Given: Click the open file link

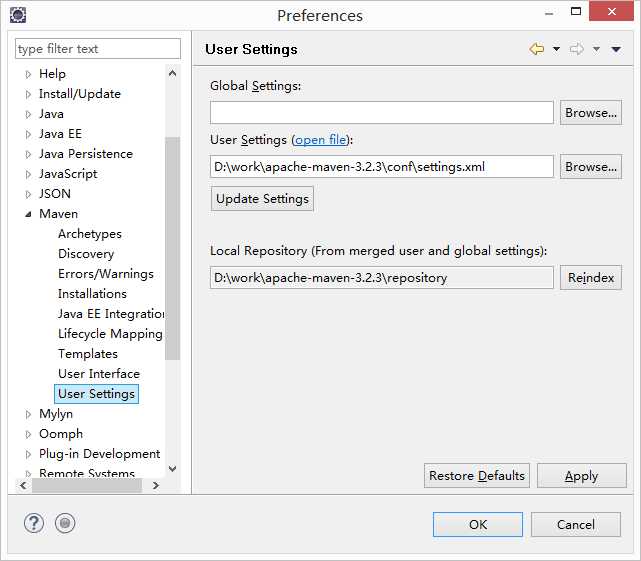Looking at the screenshot, I should [x=320, y=140].
